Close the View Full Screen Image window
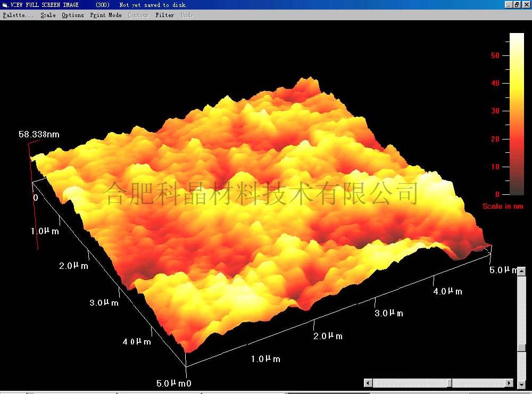Image resolution: width=532 pixels, height=394 pixels. point(526,5)
